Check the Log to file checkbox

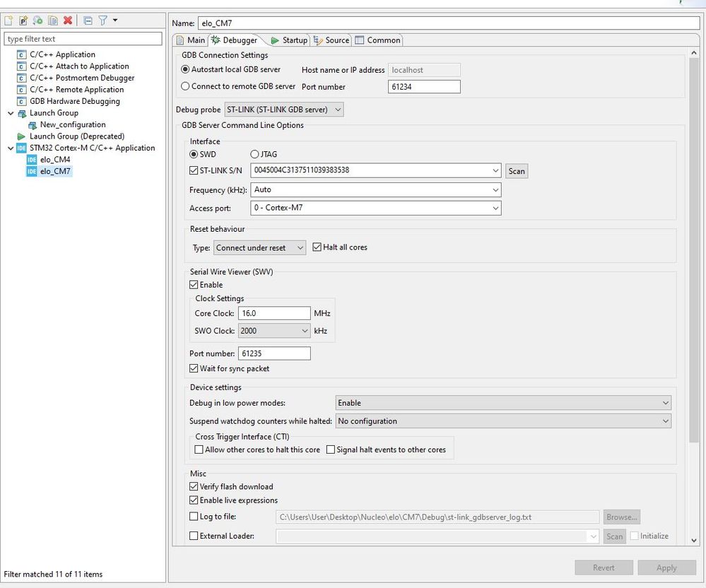pyautogui.click(x=194, y=517)
